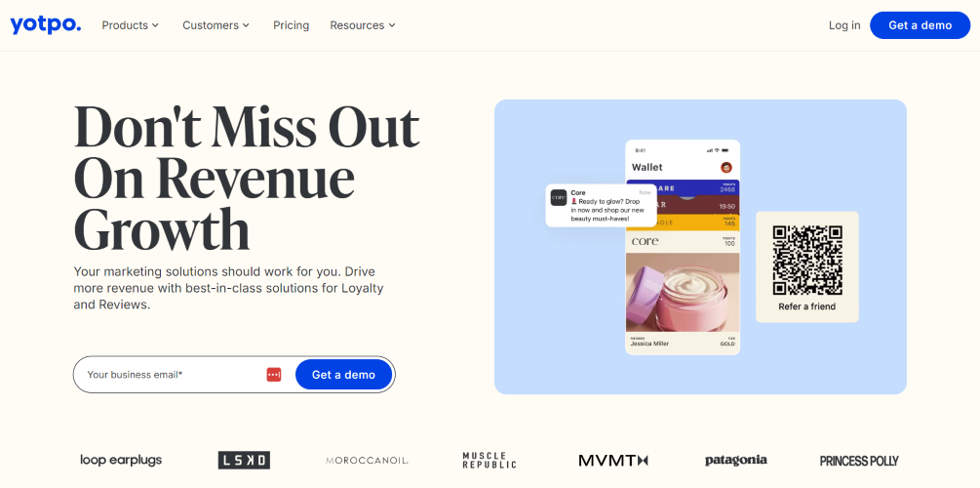Click the LSKD brand logo
This screenshot has width=980, height=488.
click(245, 461)
